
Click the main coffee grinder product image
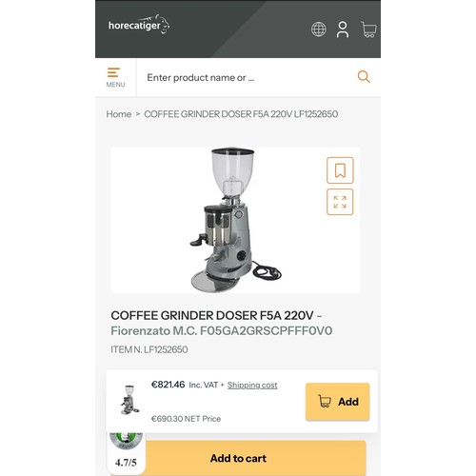coord(235,220)
